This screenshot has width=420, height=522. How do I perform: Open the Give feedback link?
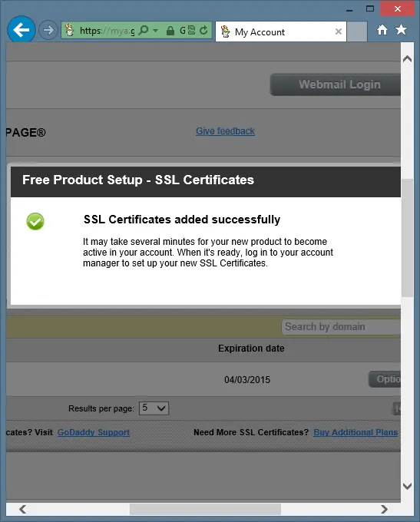click(225, 131)
